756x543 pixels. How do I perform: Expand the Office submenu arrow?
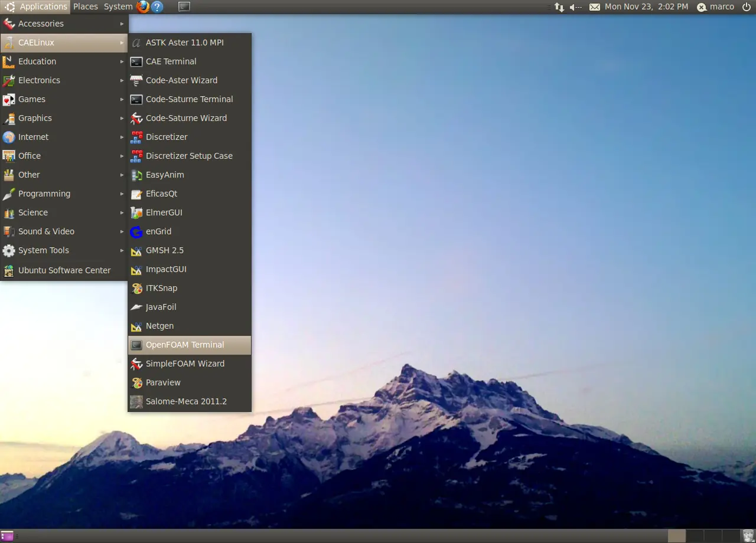point(122,156)
